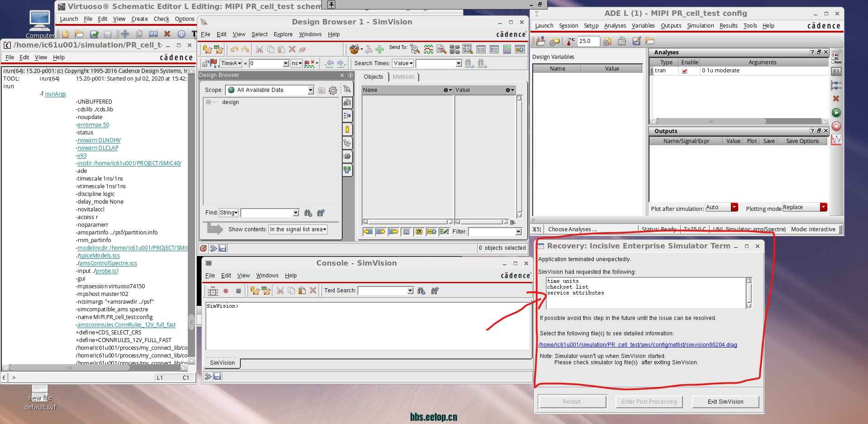Open Analyses menu in ADE L window
This screenshot has height=424, width=868.
[615, 26]
